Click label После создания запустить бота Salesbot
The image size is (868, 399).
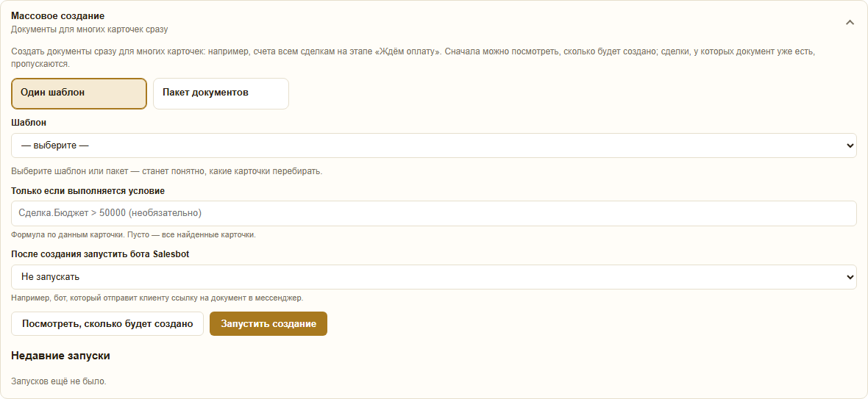tap(100, 255)
